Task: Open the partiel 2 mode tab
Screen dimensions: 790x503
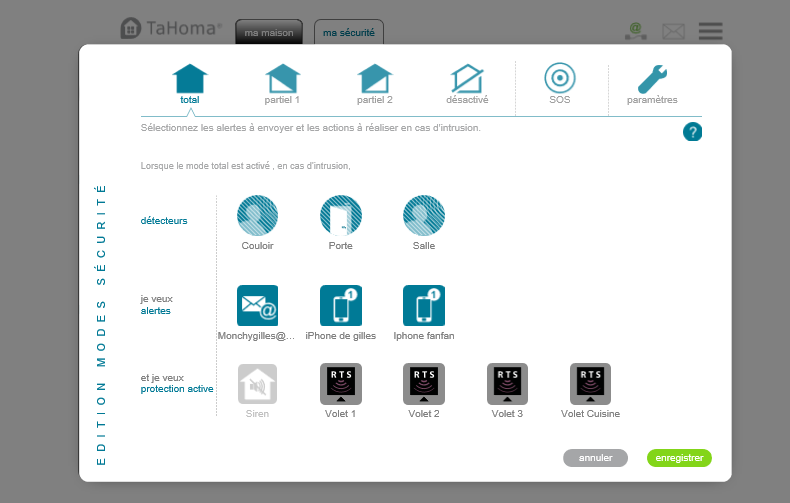Action: coord(375,80)
